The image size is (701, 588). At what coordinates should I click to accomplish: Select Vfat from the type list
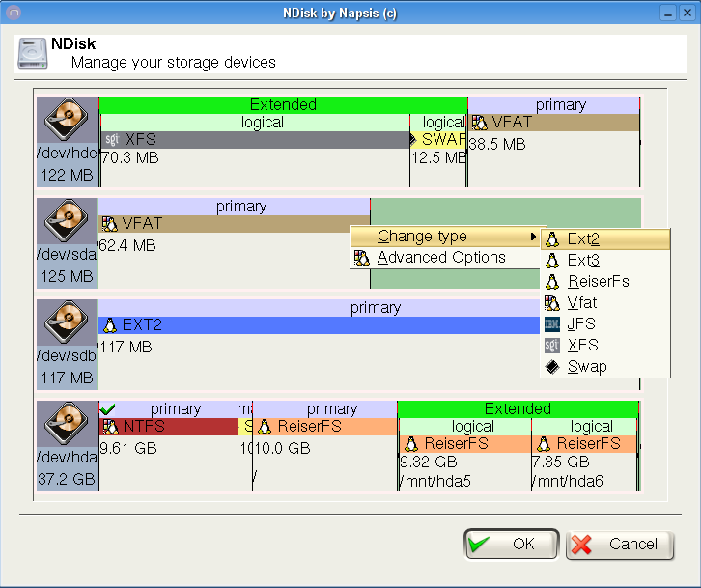[x=582, y=303]
